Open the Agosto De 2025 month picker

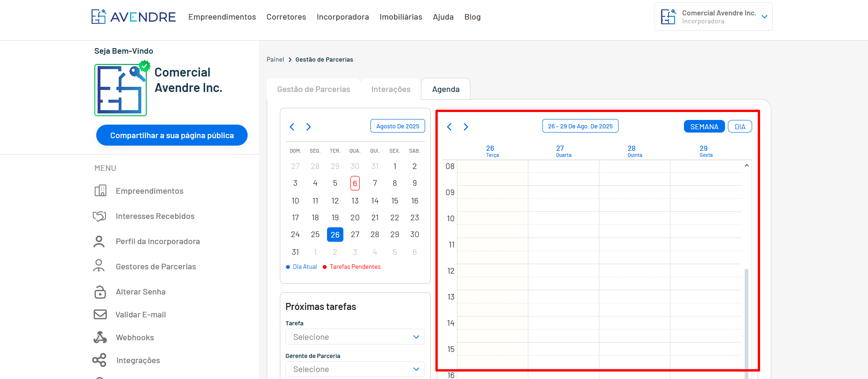pyautogui.click(x=398, y=126)
